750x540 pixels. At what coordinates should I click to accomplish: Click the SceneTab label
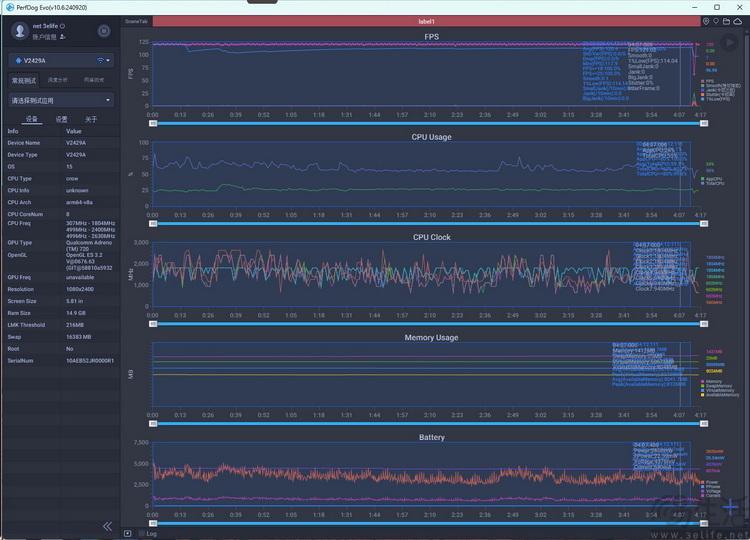(x=136, y=22)
